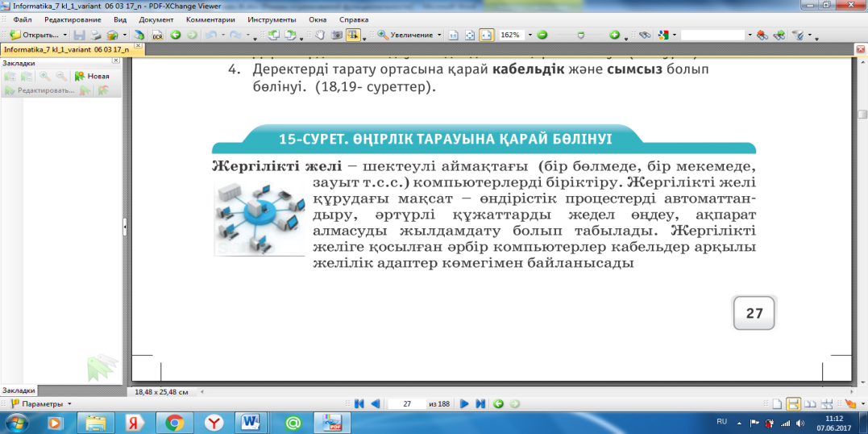Click the email send icon
Viewport: 868px width, 434px height.
point(112,35)
